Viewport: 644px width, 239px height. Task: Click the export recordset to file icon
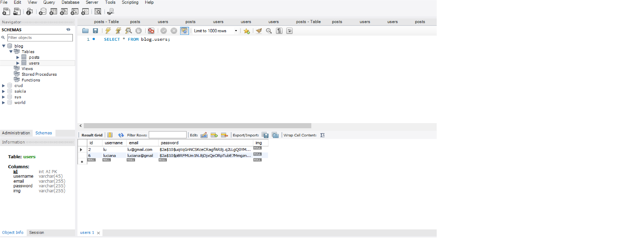(265, 135)
